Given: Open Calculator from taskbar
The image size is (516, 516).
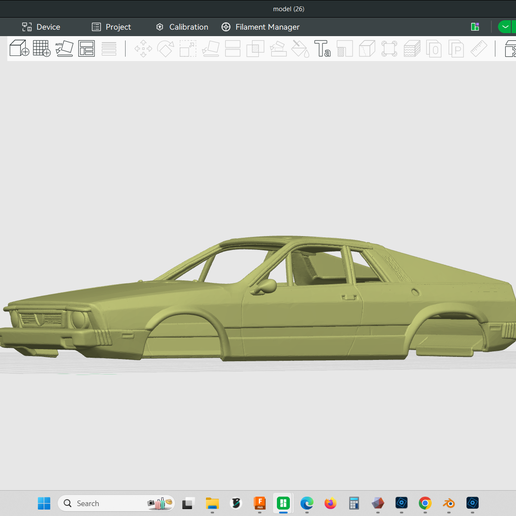Looking at the screenshot, I should tap(354, 503).
